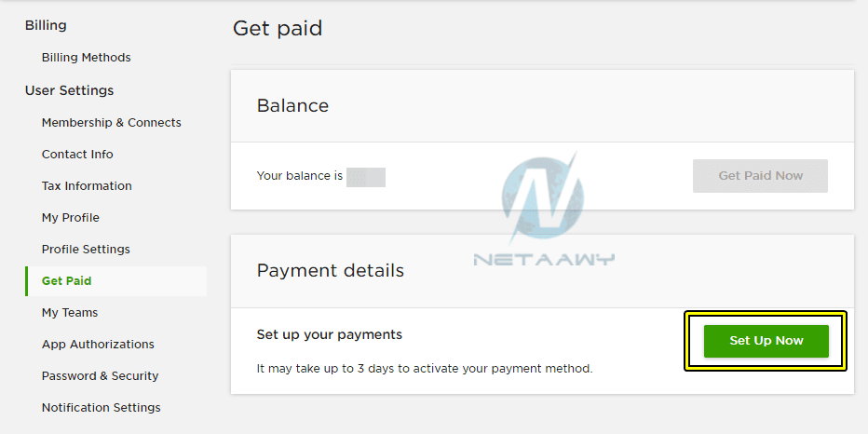868x434 pixels.
Task: Click the Set up your payments text
Action: click(x=330, y=334)
